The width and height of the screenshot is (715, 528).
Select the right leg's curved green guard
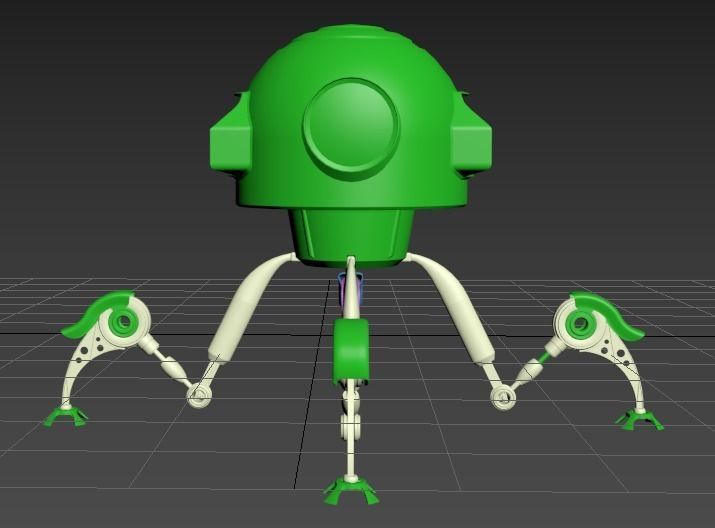[608, 314]
